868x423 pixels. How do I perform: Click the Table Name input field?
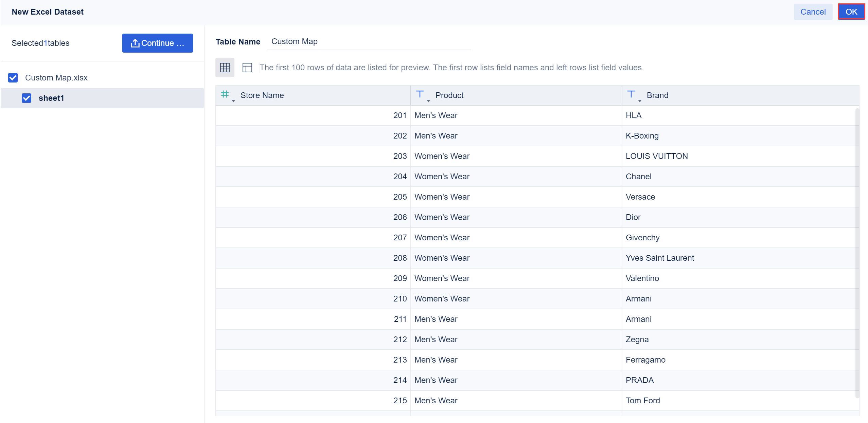[x=369, y=42]
